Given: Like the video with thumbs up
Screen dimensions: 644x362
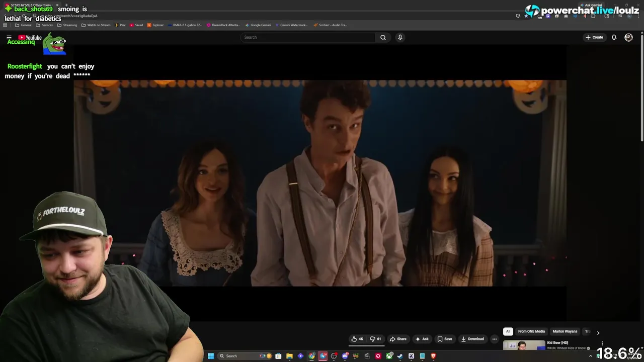Looking at the screenshot, I should (x=357, y=339).
